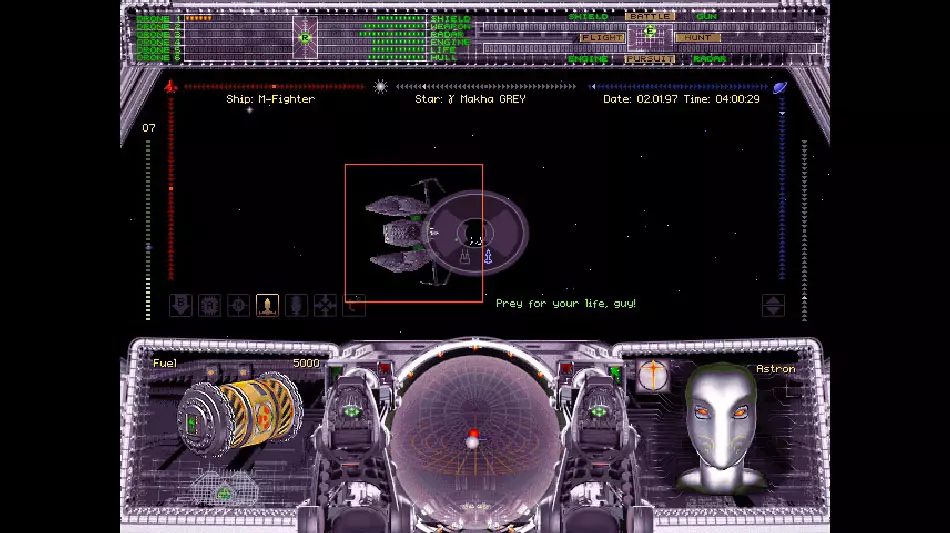Click the GUN label right of BATTLE
950x533 pixels.
[706, 16]
